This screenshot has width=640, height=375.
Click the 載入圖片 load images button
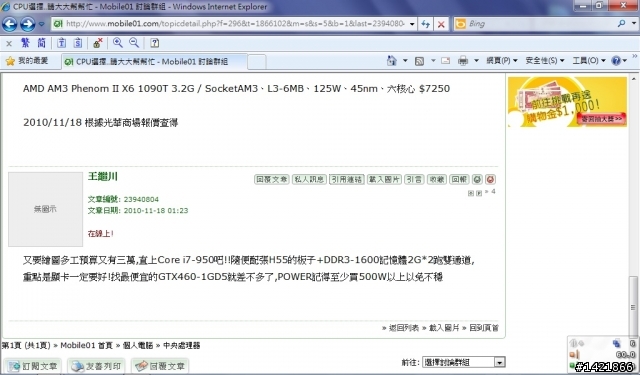pyautogui.click(x=384, y=180)
